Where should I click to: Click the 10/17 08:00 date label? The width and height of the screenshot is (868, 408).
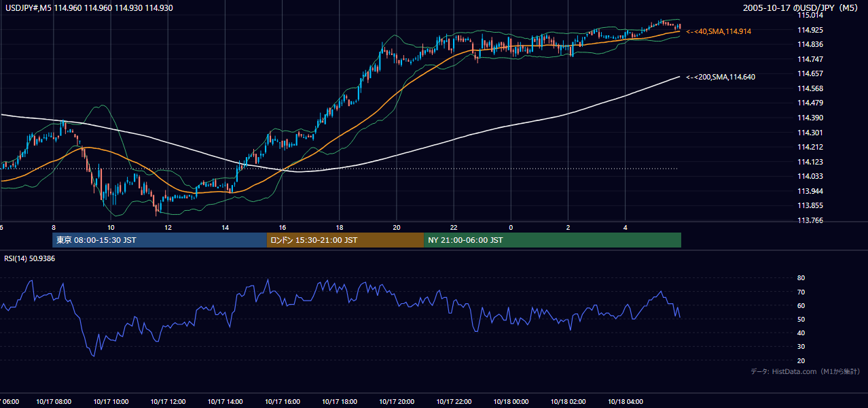(53, 402)
